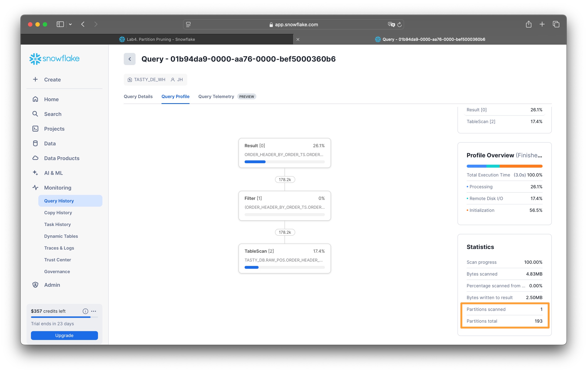Click the Profile Overview colored time bar
The width and height of the screenshot is (588, 372).
tap(504, 166)
